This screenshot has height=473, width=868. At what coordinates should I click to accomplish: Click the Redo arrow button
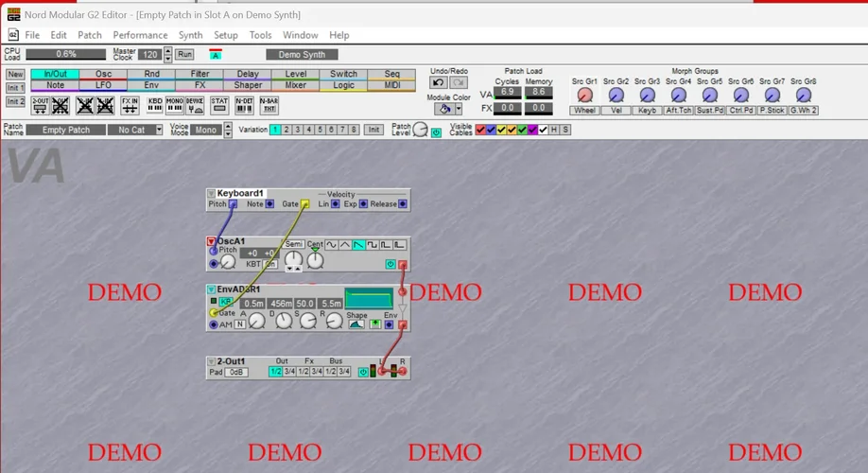459,82
